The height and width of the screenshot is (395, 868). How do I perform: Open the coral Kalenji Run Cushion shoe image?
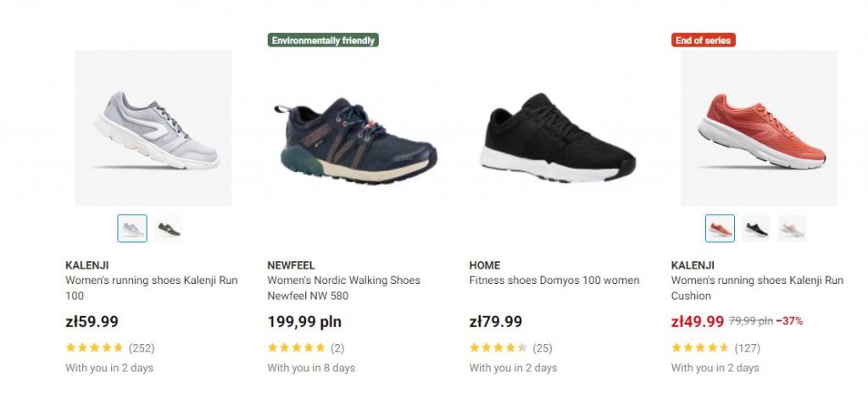click(x=759, y=128)
